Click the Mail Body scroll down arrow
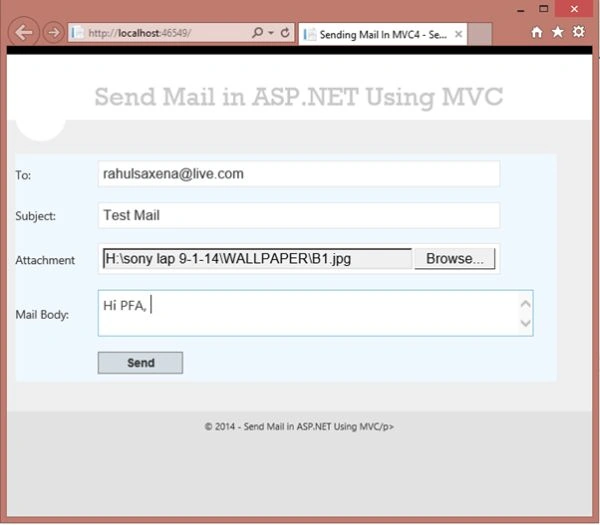This screenshot has width=600, height=525. pyautogui.click(x=525, y=323)
